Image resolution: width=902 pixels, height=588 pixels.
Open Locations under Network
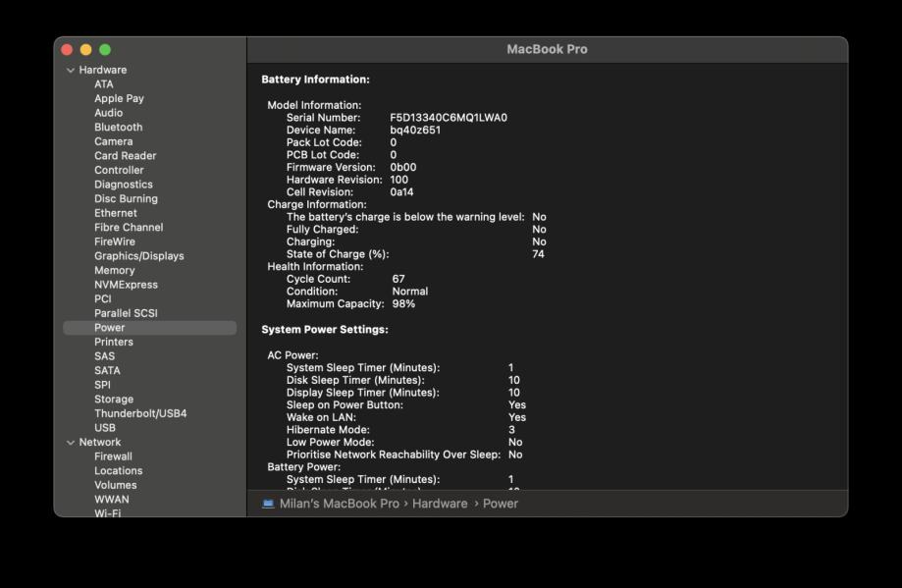(118, 470)
